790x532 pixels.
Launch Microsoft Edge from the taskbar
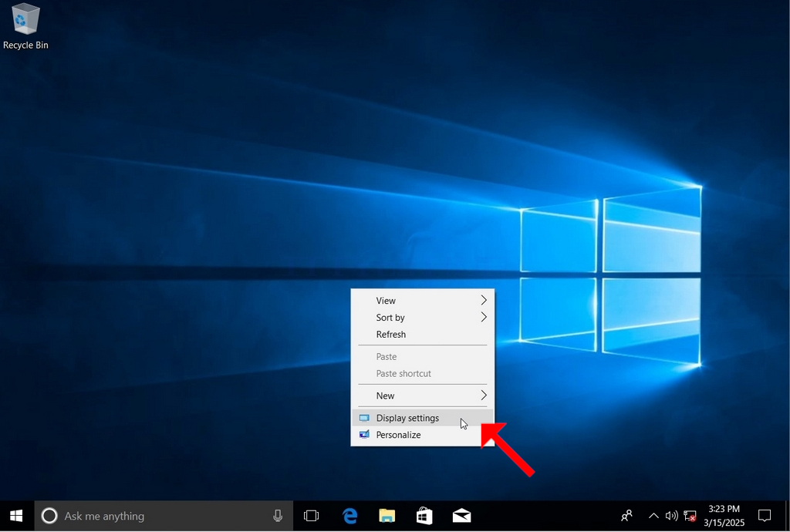coord(349,516)
